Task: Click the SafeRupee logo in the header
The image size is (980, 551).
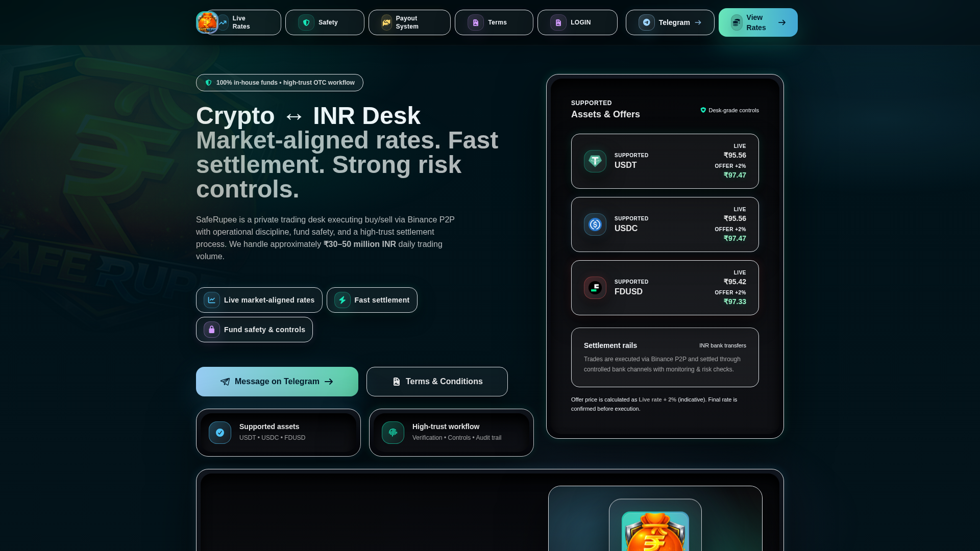Action: (x=207, y=22)
